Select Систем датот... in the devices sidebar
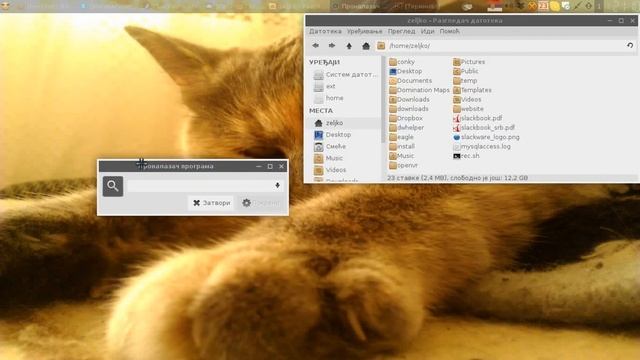 pyautogui.click(x=345, y=75)
